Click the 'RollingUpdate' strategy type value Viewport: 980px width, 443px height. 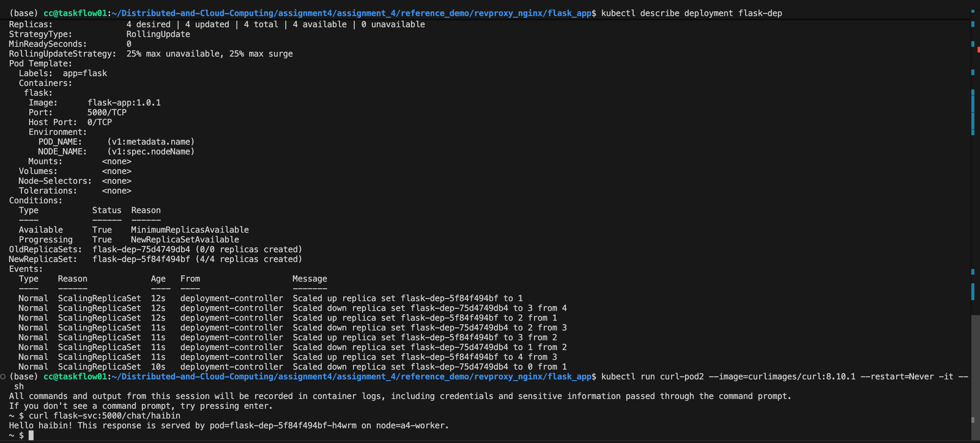pyautogui.click(x=158, y=34)
